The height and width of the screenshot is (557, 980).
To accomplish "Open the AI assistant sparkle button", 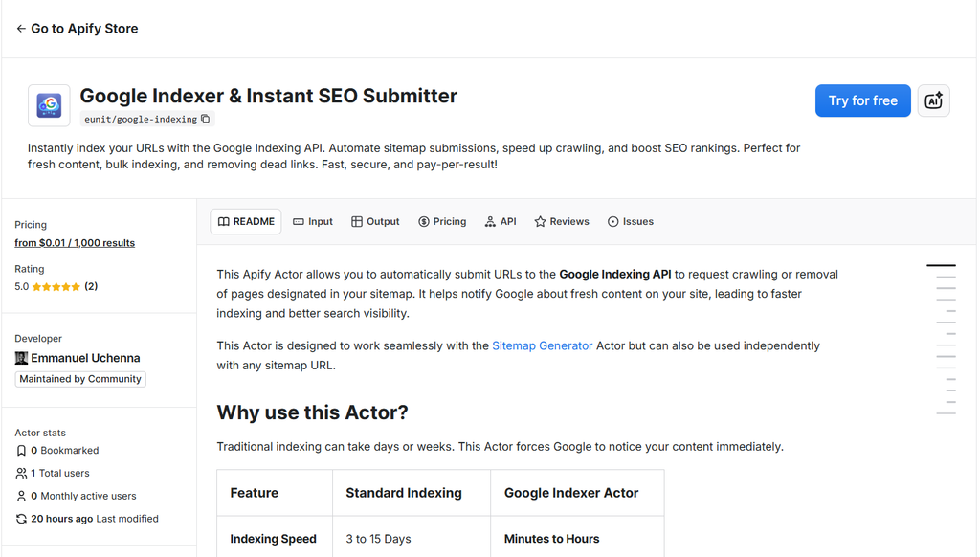I will pyautogui.click(x=933, y=100).
